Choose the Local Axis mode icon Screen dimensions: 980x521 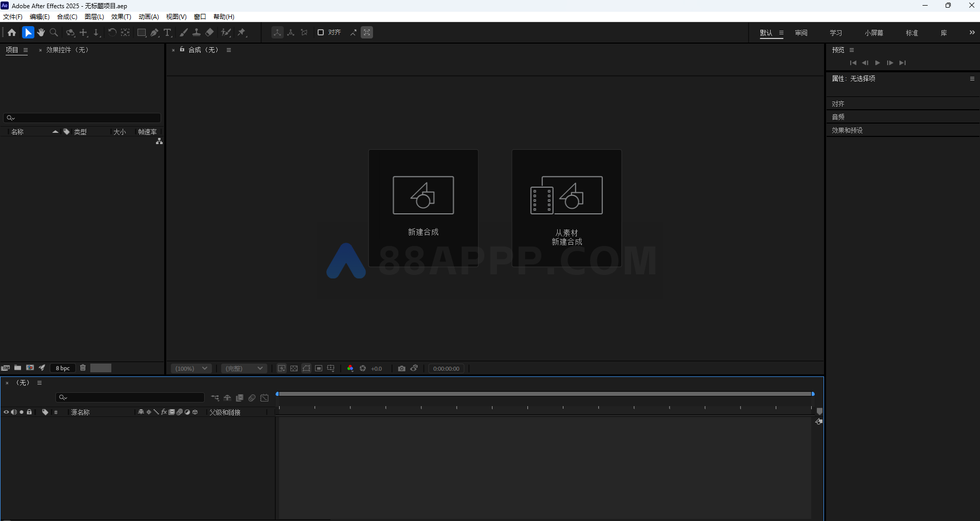coord(277,32)
